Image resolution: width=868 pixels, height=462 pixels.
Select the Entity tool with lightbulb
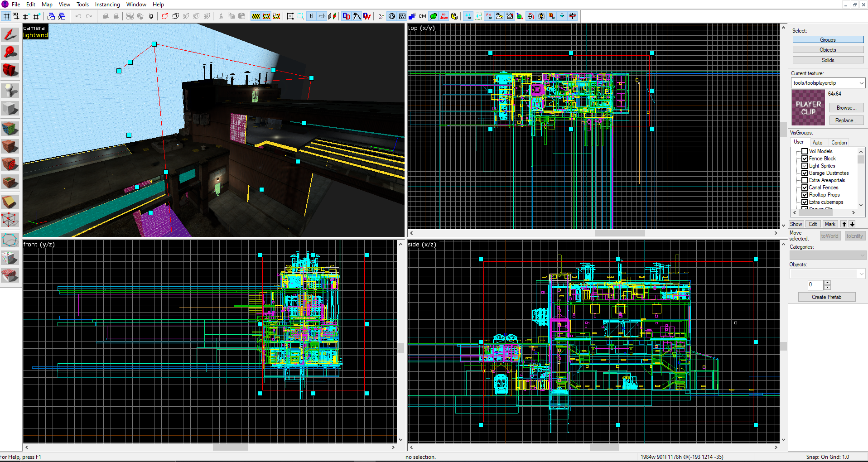tap(10, 90)
